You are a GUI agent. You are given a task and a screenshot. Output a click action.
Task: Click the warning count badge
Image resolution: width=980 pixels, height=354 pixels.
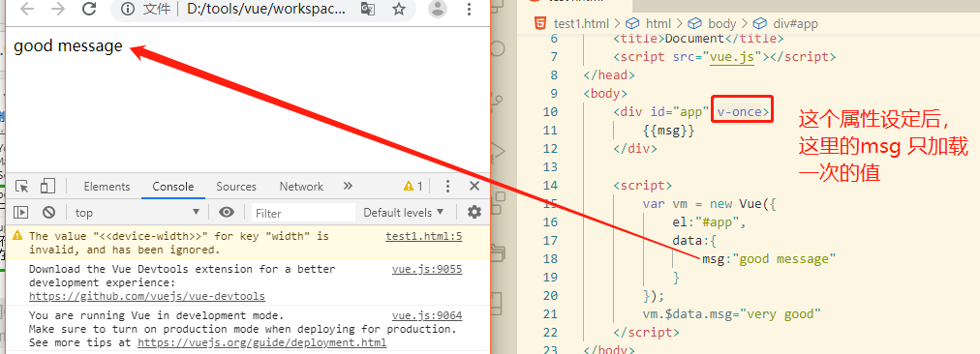[413, 186]
